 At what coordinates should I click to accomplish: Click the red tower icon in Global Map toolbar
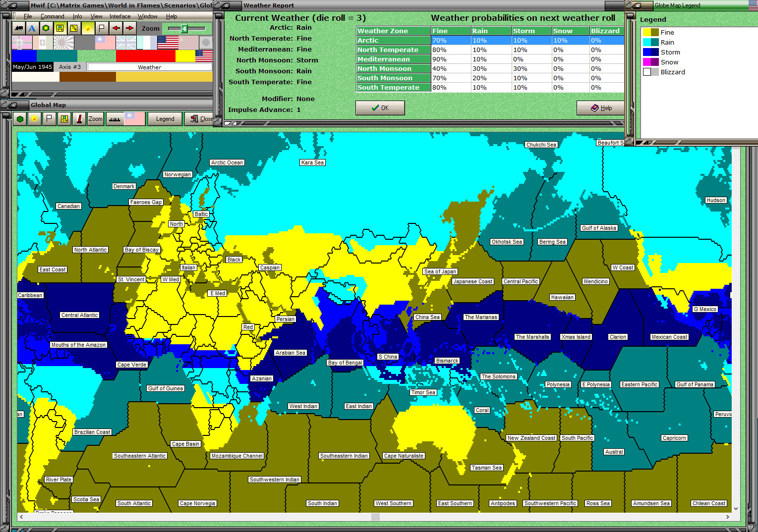[x=79, y=119]
